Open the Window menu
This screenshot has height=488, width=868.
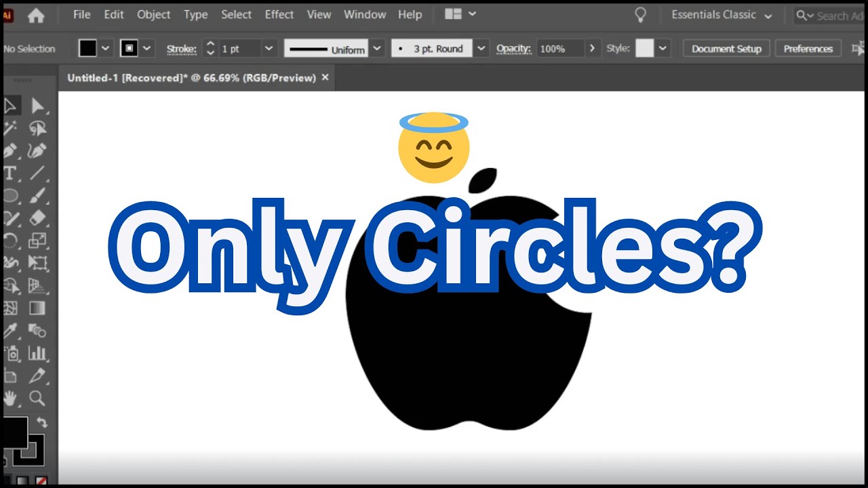[365, 14]
